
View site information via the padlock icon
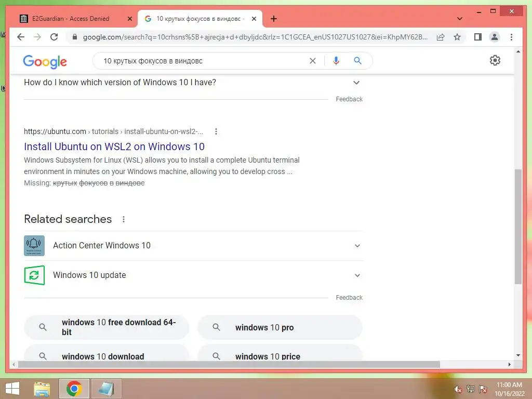click(75, 37)
